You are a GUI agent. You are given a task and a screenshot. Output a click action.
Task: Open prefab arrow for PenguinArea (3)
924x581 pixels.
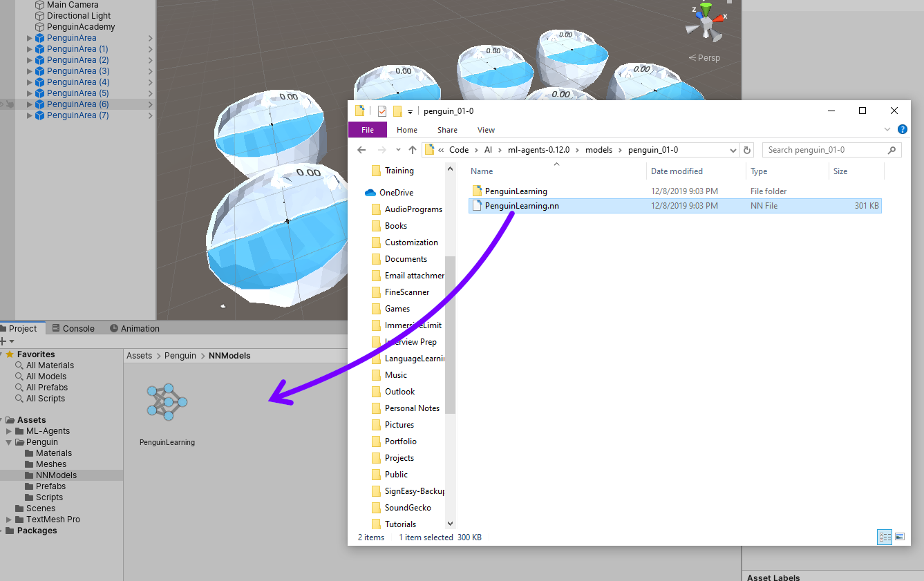coord(150,71)
